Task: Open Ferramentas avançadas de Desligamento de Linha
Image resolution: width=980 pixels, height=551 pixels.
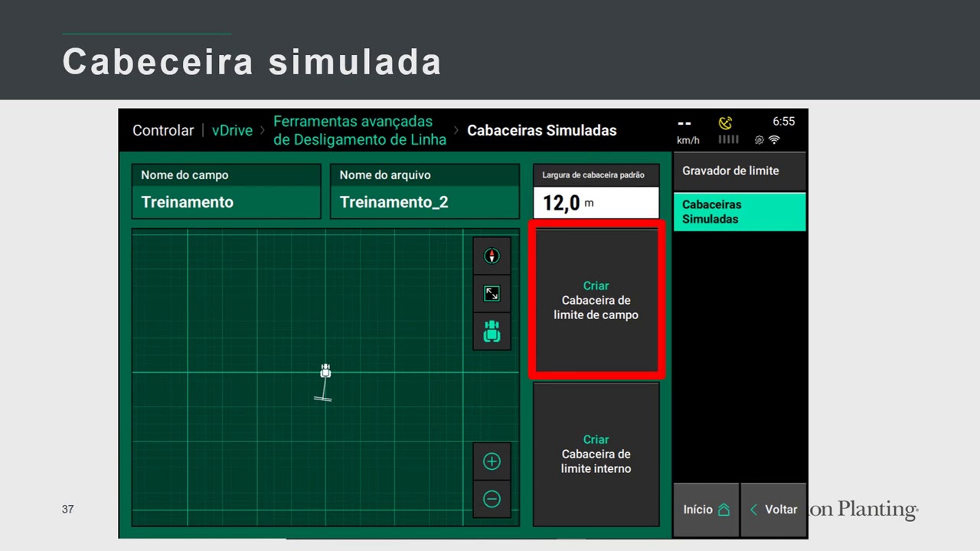Action: 360,131
